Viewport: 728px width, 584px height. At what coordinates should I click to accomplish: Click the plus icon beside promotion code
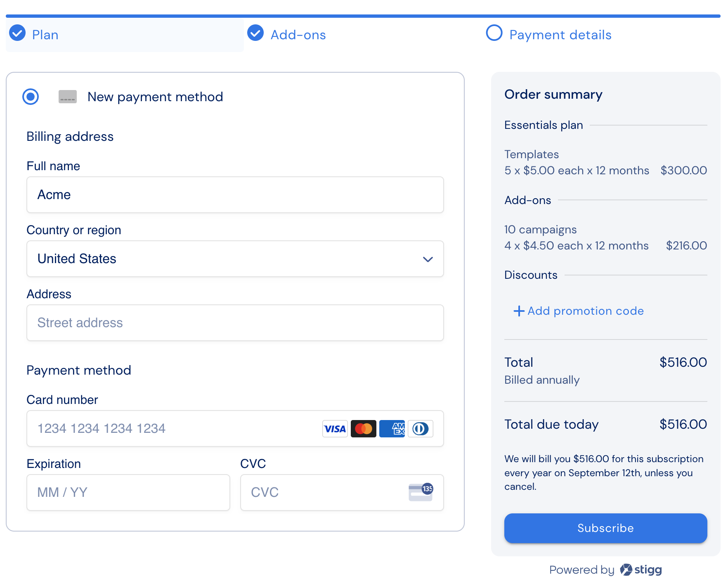coord(519,311)
